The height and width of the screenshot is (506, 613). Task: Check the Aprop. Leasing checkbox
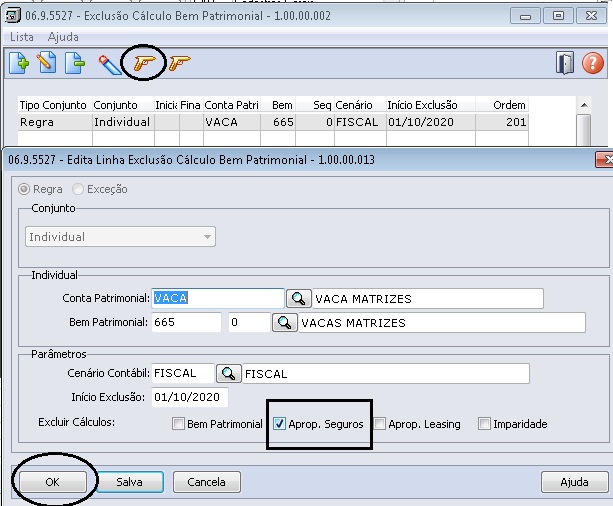pos(379,423)
